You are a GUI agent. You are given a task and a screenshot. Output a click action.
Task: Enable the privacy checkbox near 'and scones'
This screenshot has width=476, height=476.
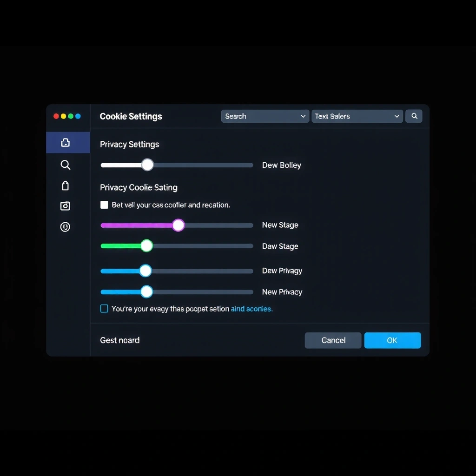click(x=104, y=309)
